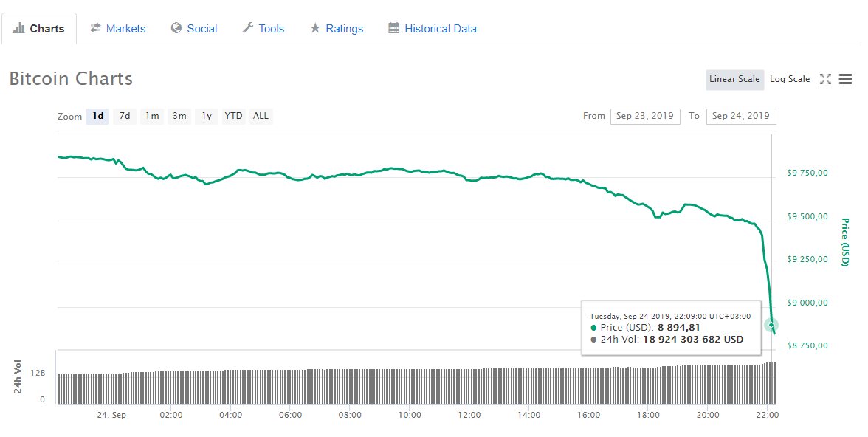The width and height of the screenshot is (868, 437).
Task: Switch to the Social tab
Action: pyautogui.click(x=193, y=28)
